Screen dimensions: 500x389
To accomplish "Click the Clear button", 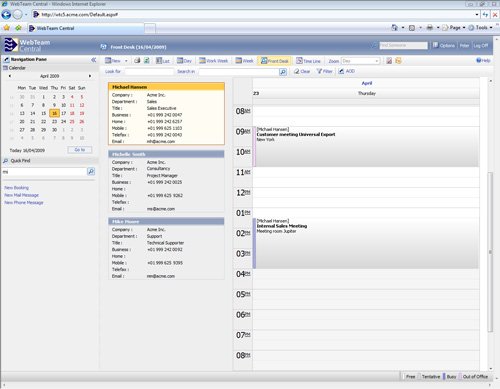I will click(302, 71).
